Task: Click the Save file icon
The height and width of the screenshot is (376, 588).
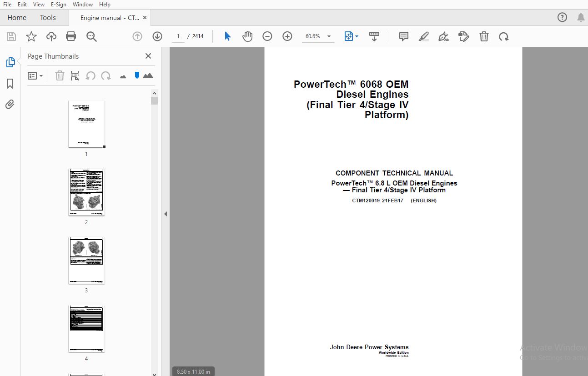Action: (x=11, y=36)
